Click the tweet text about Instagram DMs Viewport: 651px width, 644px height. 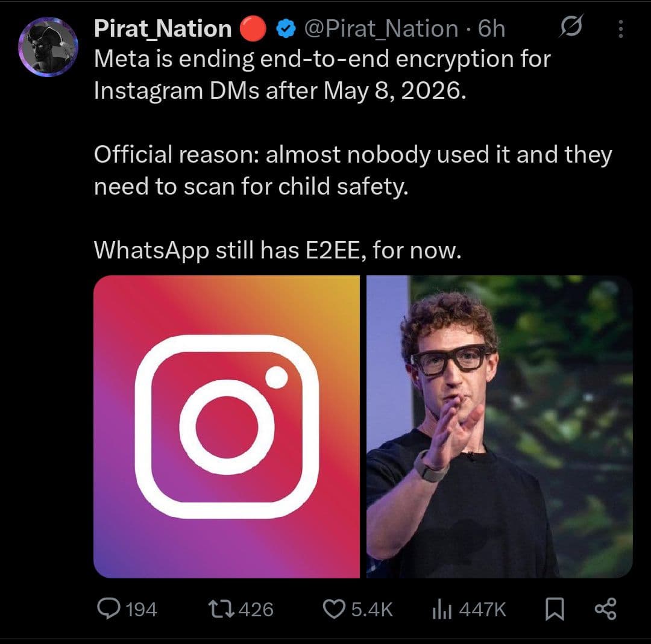coord(322,74)
